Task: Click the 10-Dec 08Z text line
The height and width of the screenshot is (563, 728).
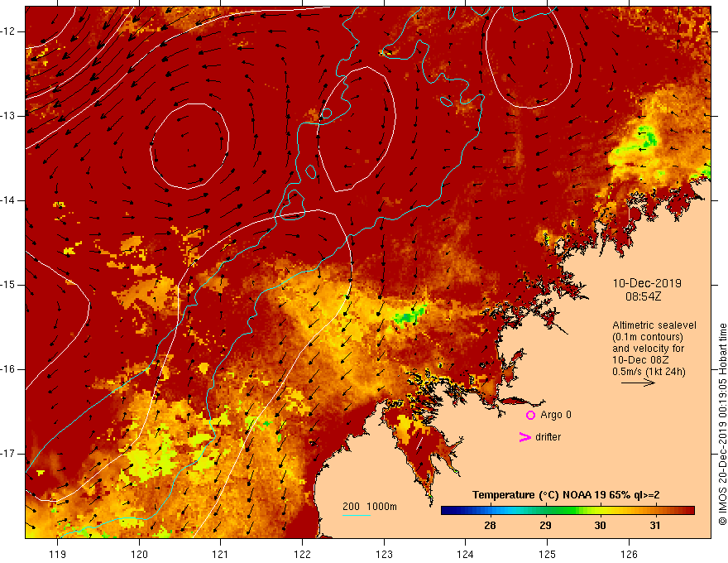Action: [x=635, y=360]
